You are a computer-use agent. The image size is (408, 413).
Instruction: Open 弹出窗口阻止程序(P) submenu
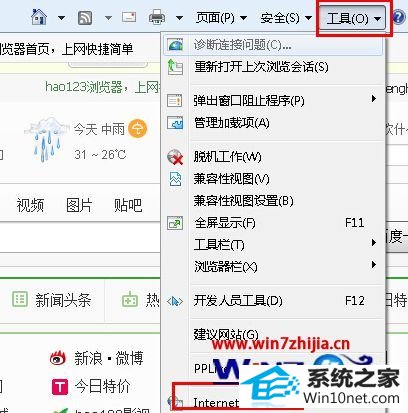(273, 100)
